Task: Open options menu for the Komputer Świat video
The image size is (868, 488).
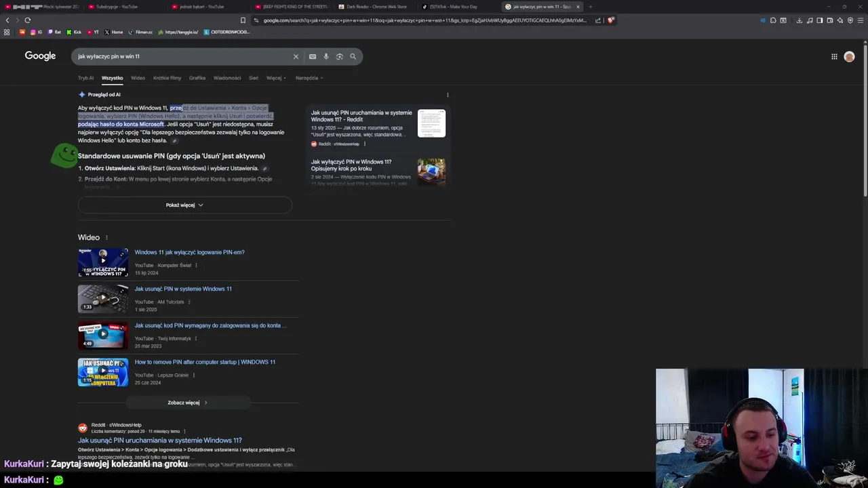Action: 196,266
